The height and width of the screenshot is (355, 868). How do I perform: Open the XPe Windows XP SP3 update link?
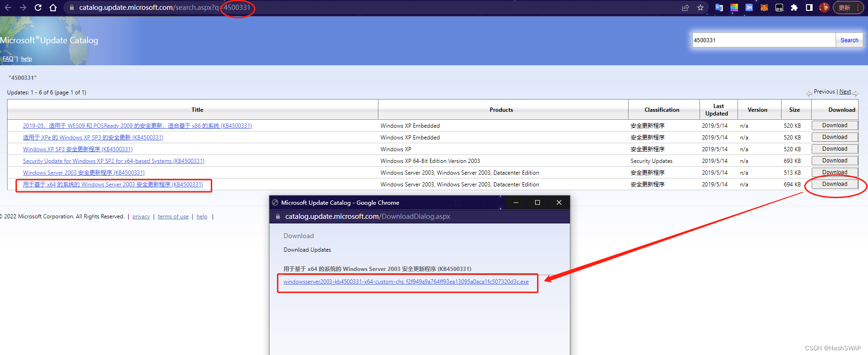[93, 138]
